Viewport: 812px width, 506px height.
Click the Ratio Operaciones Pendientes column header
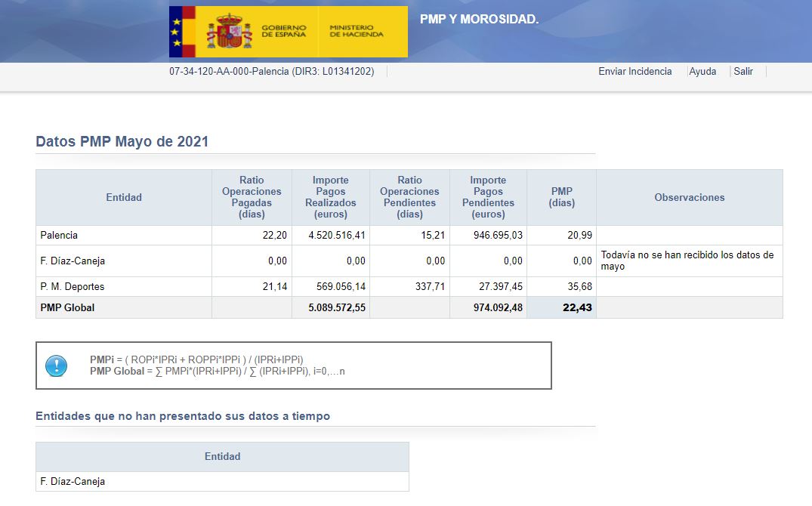click(409, 197)
